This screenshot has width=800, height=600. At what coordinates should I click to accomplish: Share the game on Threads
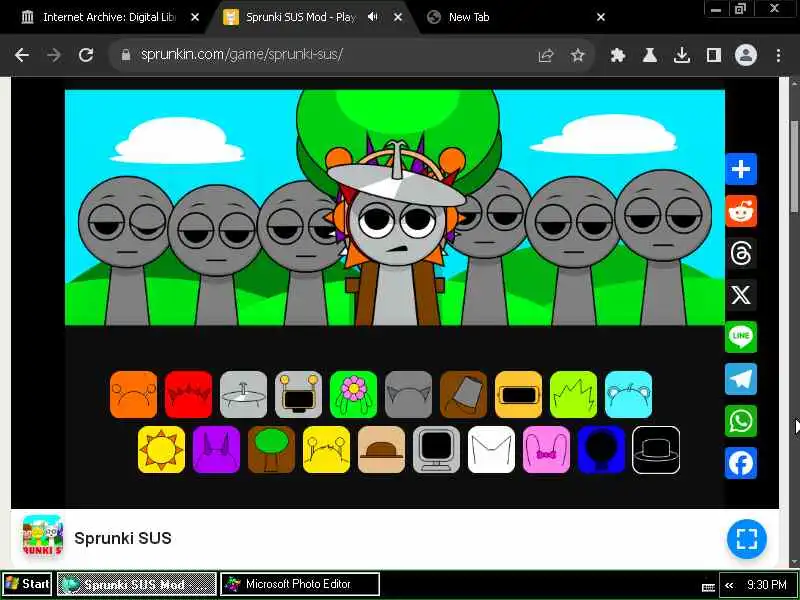tap(741, 253)
